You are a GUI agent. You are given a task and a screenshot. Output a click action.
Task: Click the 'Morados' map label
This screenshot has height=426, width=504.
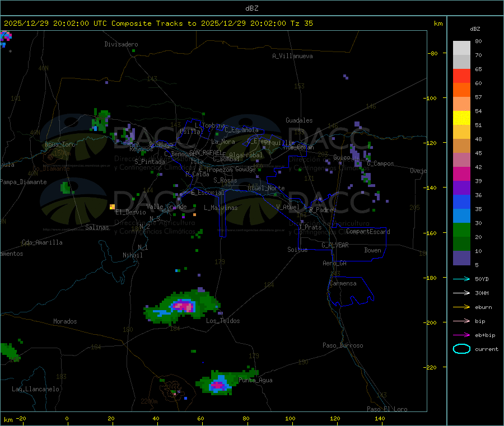[65, 321]
